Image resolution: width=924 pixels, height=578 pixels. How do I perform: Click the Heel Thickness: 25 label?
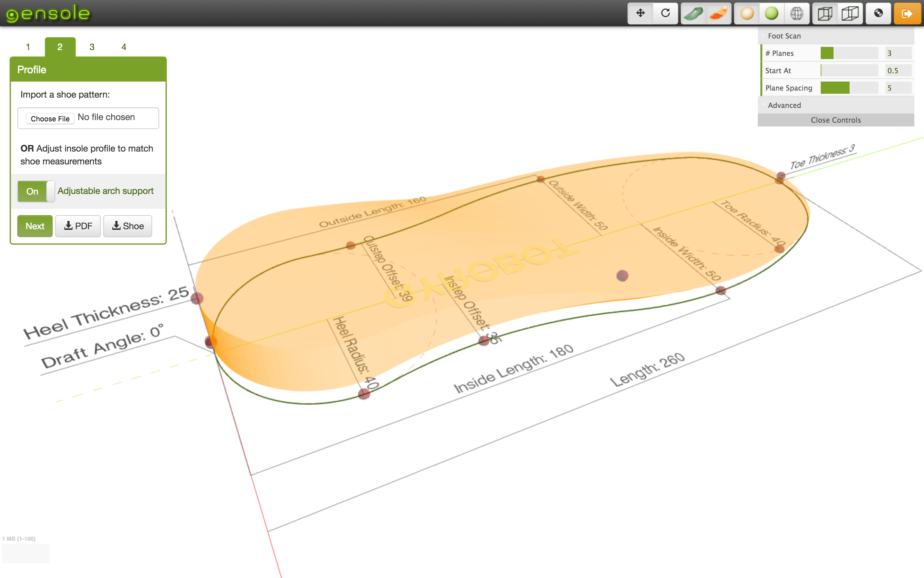(x=106, y=313)
